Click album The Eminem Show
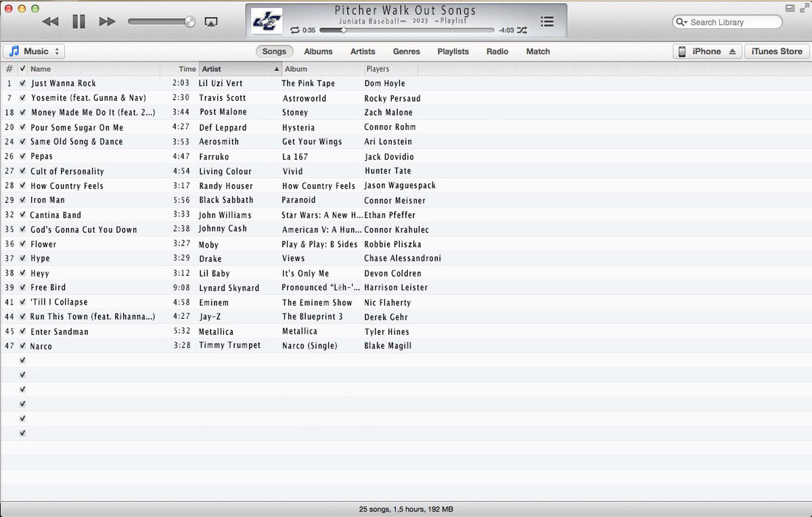 tap(317, 302)
